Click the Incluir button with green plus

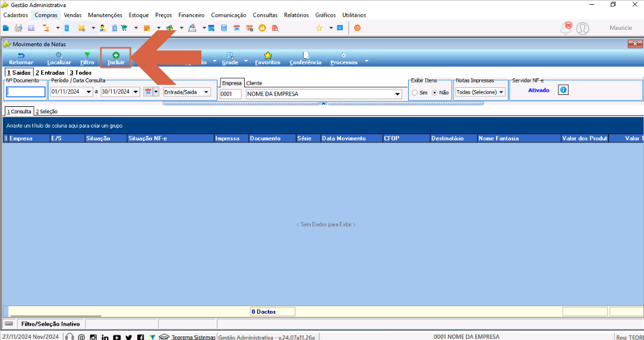click(116, 58)
